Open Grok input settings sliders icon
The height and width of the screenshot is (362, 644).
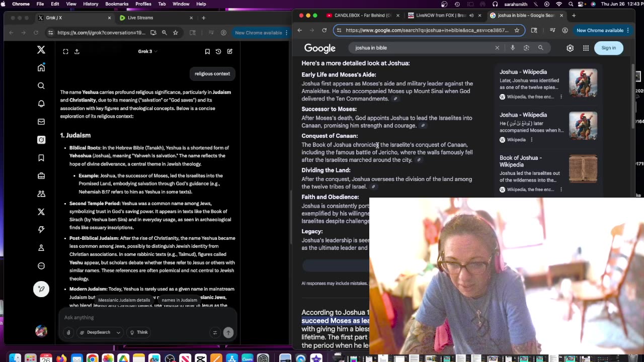click(215, 332)
